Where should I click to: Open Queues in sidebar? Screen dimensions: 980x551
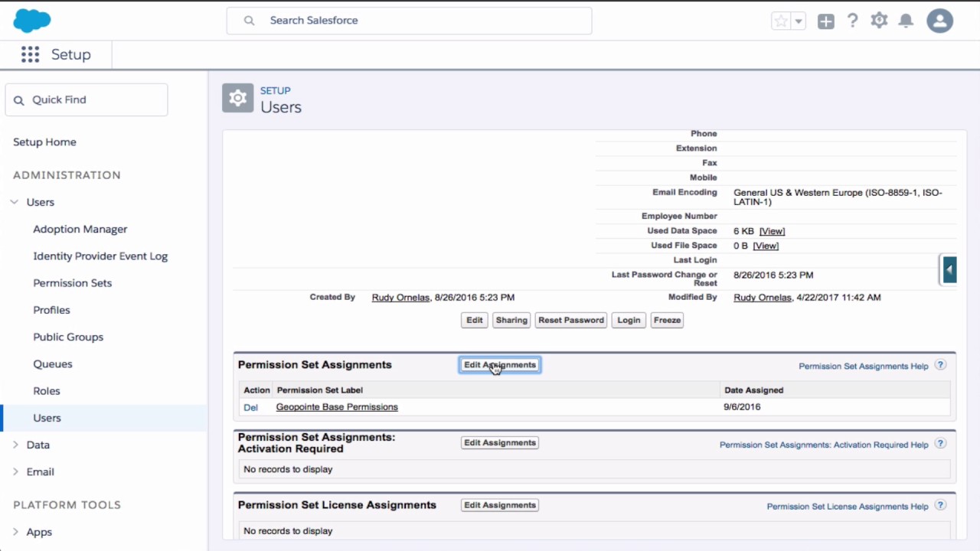coord(53,364)
